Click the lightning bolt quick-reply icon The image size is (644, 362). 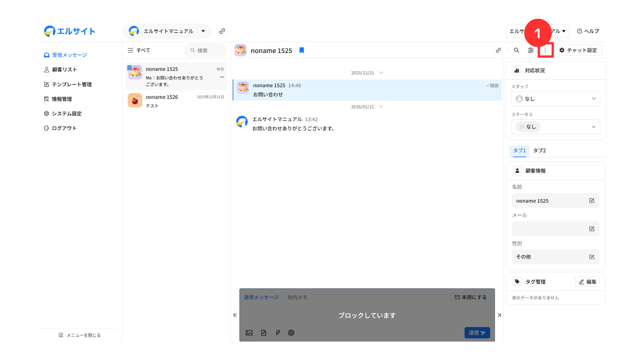278,333
